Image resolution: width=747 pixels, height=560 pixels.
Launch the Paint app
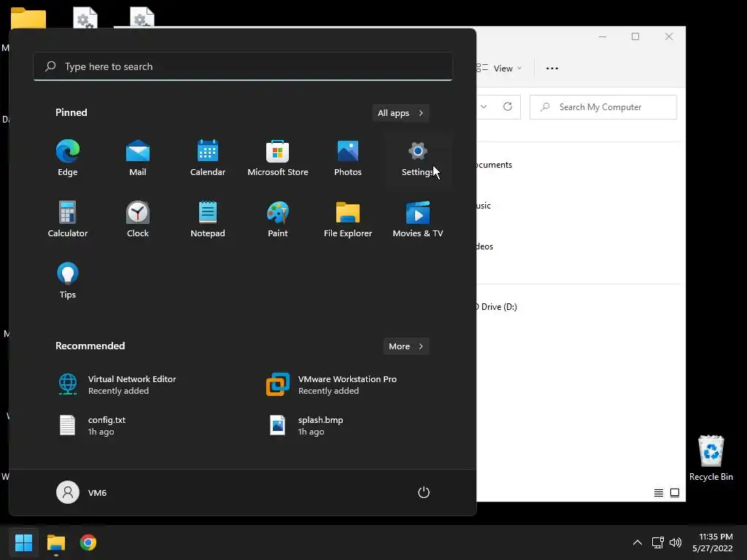278,219
